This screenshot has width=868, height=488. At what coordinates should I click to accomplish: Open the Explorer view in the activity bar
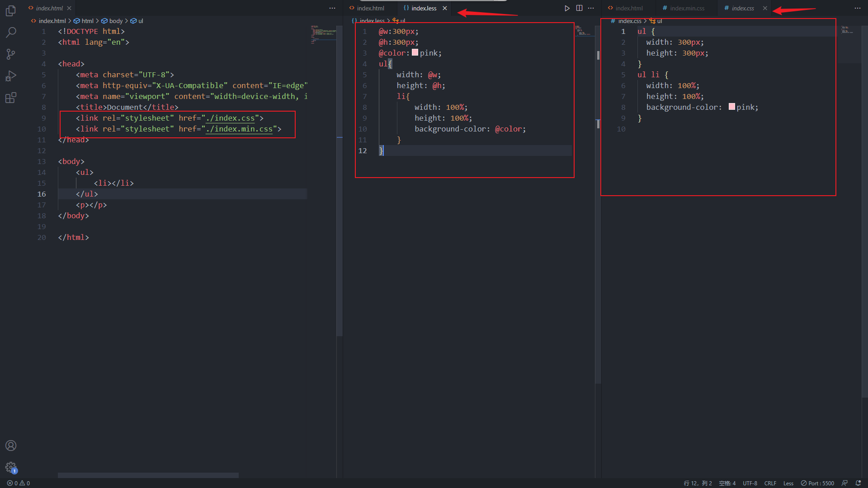(x=11, y=11)
